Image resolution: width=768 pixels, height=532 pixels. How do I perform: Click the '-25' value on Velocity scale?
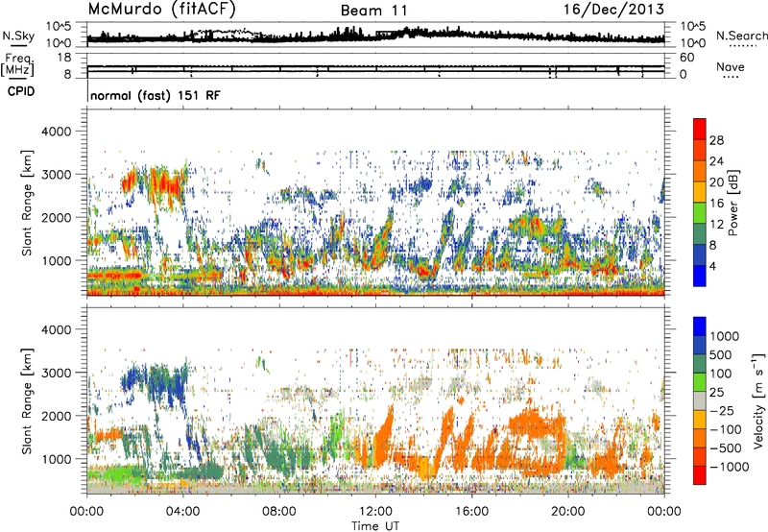pos(722,410)
